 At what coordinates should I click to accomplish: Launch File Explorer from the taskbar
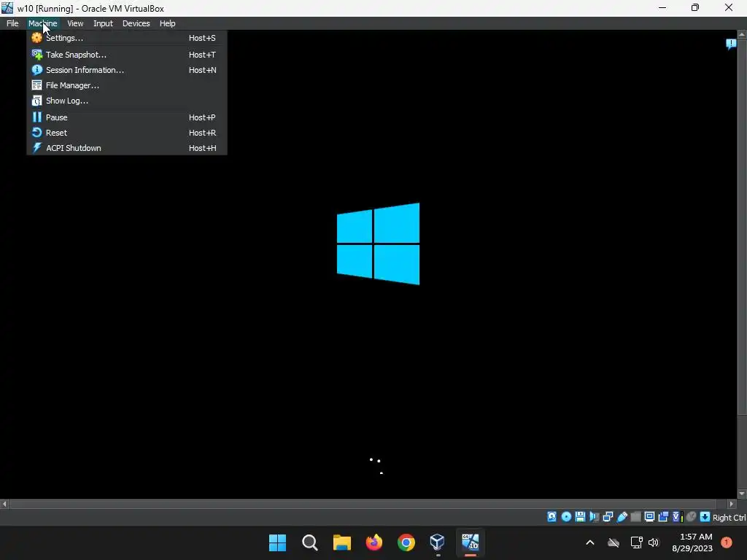[342, 542]
